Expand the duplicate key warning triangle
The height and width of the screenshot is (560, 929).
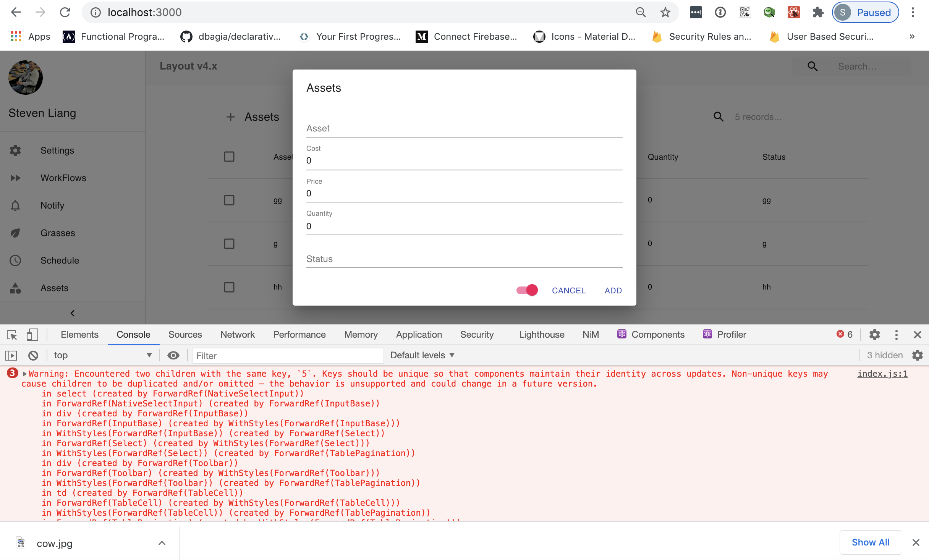point(24,374)
